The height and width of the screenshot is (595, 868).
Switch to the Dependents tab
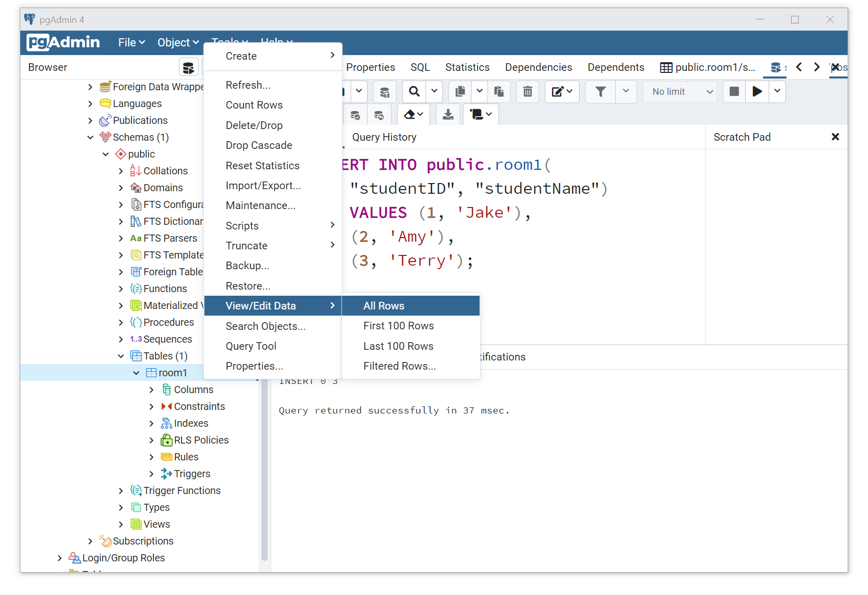click(616, 67)
